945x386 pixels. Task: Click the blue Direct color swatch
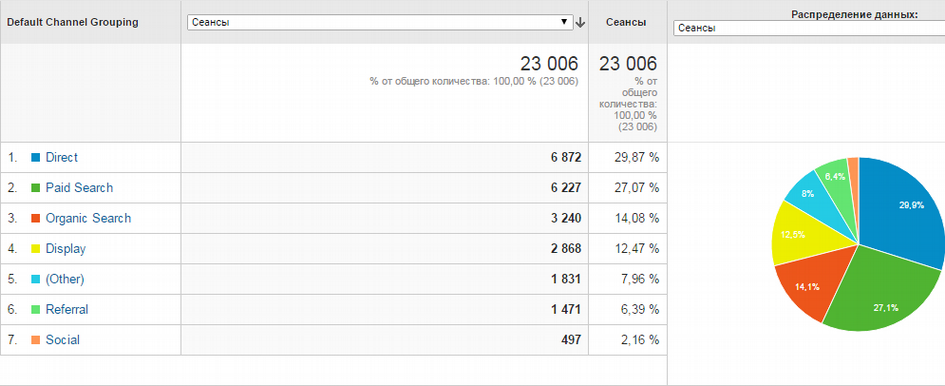(x=35, y=157)
